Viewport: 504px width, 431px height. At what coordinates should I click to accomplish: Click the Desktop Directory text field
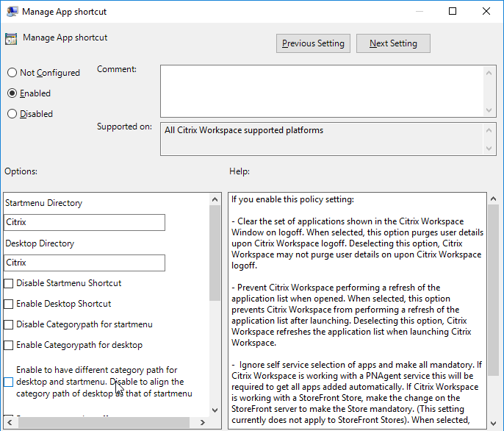[x=84, y=263]
